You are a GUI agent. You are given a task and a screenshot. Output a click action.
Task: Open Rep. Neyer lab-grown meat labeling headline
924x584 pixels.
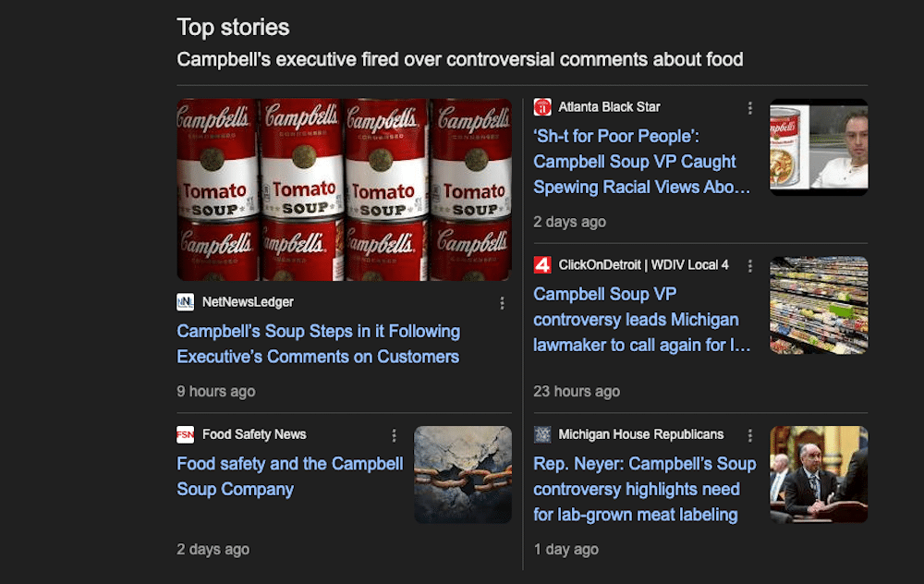[644, 489]
